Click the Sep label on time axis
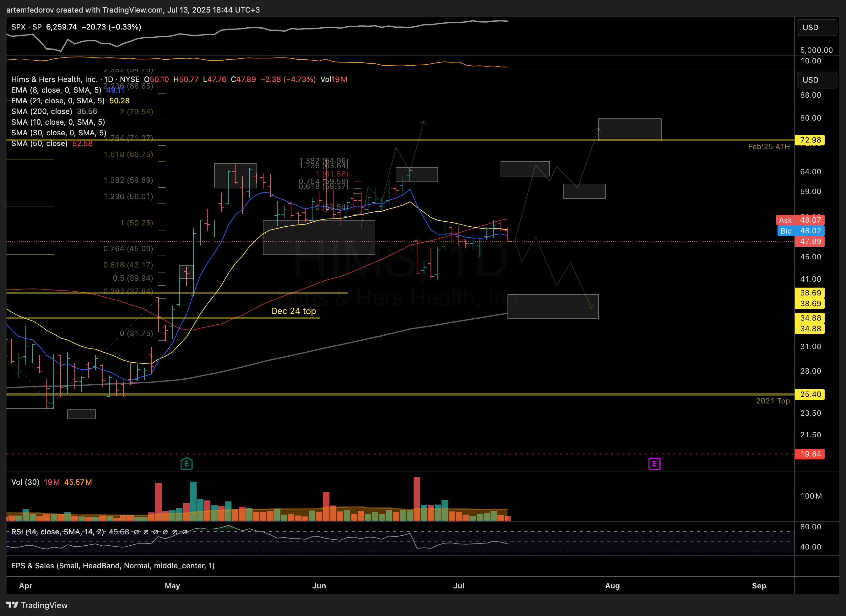 tap(759, 586)
